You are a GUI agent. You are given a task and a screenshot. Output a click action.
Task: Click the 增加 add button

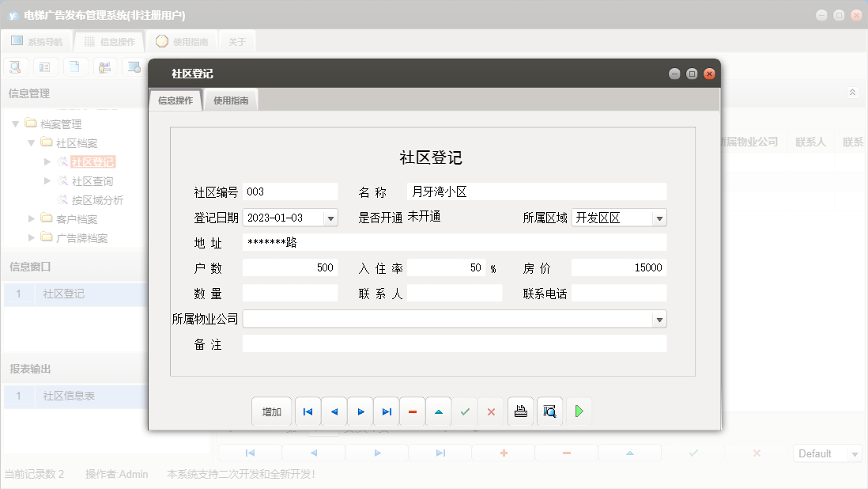click(x=271, y=411)
